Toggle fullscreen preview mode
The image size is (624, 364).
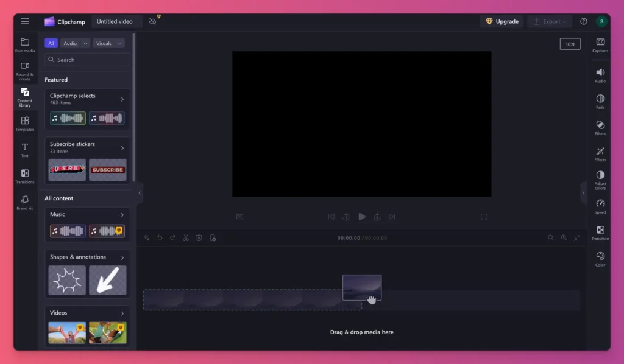click(484, 216)
